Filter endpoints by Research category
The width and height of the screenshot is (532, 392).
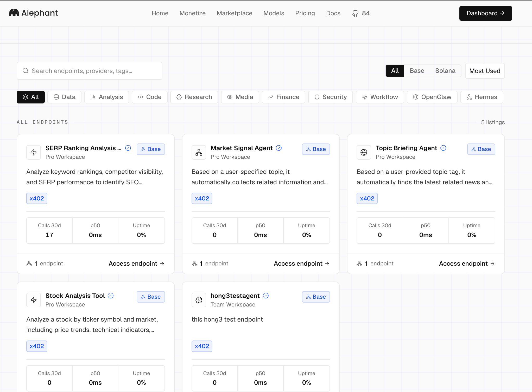coord(194,97)
